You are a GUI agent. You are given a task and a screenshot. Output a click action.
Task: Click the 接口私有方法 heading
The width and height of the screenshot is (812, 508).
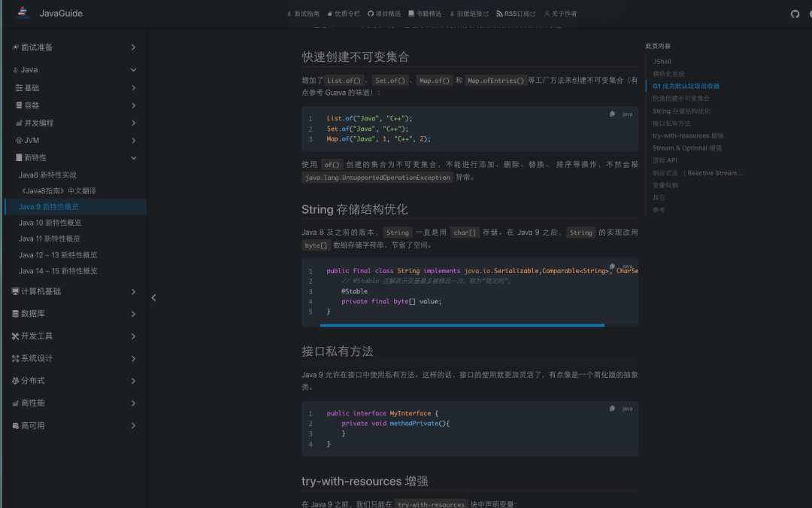(338, 351)
